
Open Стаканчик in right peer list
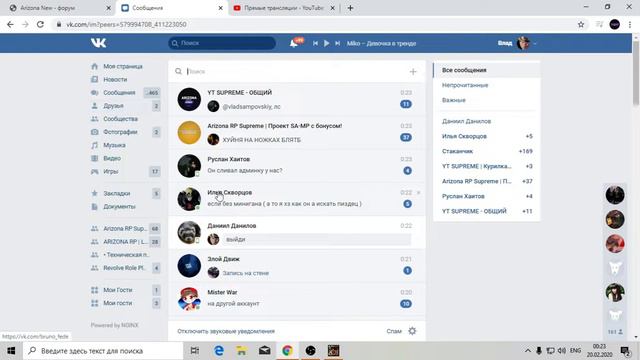pos(487,151)
